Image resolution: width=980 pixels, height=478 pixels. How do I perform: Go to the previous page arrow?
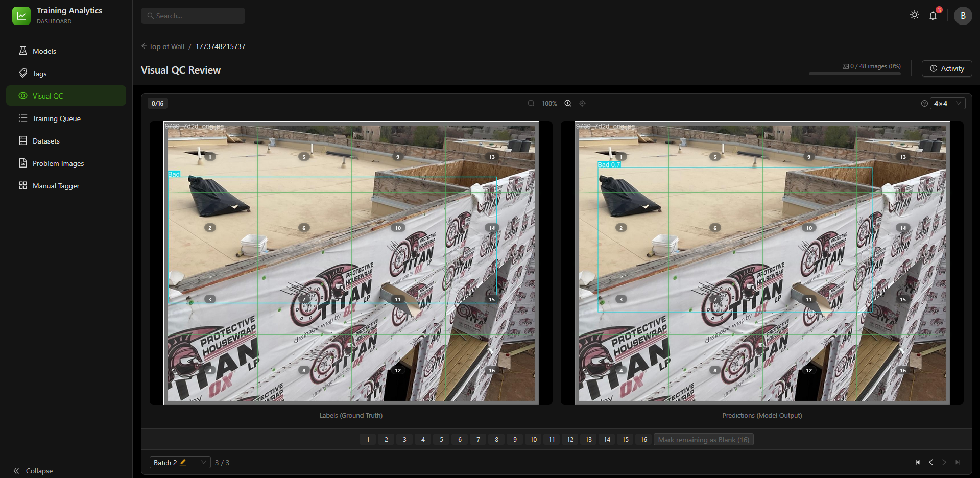click(931, 462)
